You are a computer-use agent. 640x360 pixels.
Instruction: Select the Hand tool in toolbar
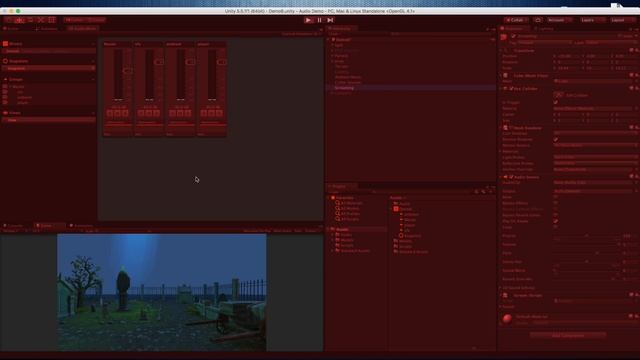(x=9, y=20)
